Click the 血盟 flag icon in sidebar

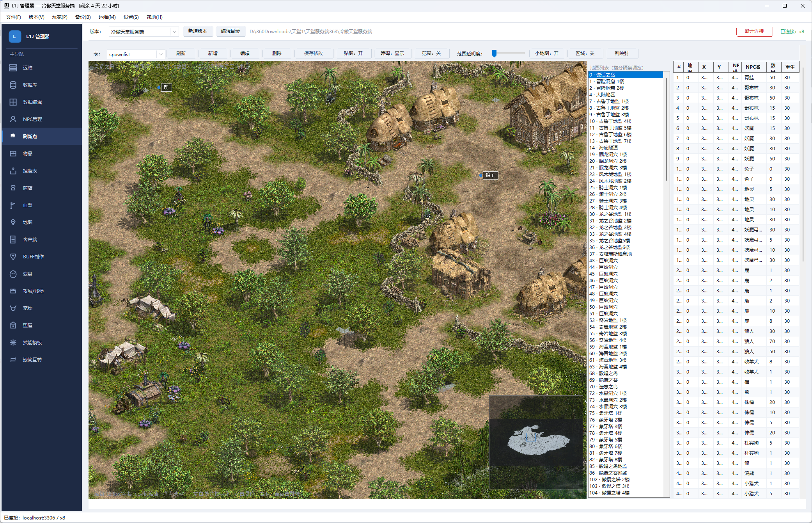pos(13,205)
